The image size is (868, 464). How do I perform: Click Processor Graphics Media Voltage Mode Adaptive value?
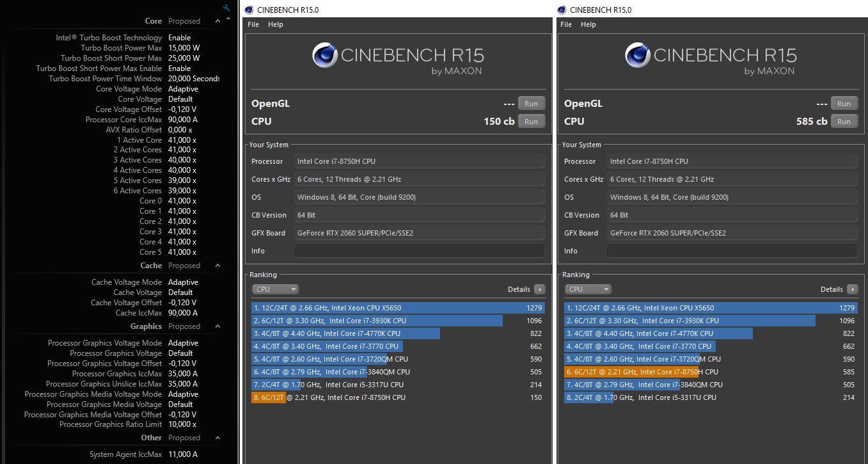click(183, 394)
